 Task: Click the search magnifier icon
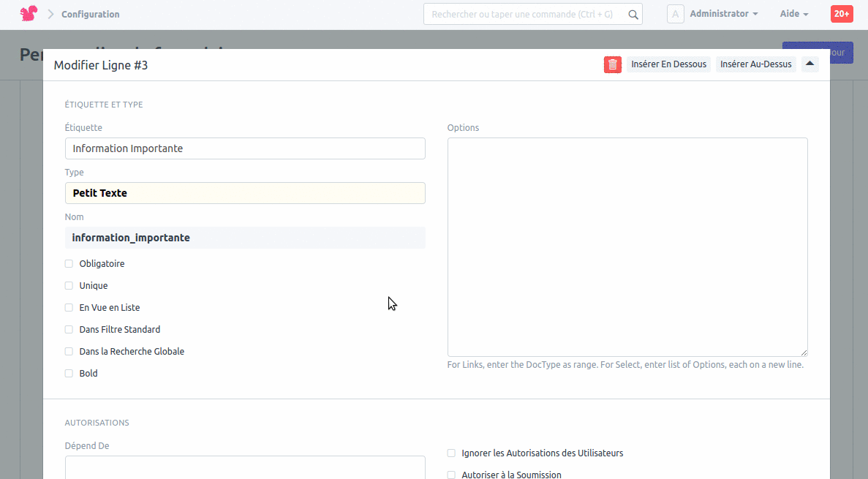[633, 14]
